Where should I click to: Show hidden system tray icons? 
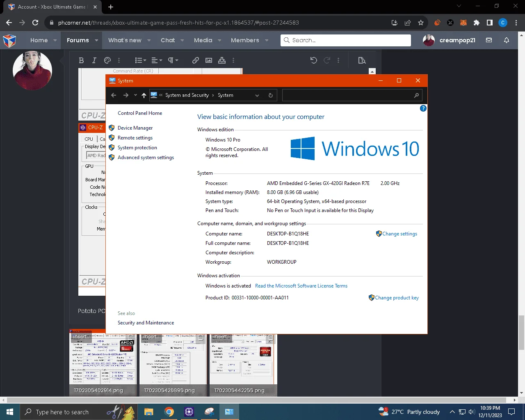click(x=452, y=412)
